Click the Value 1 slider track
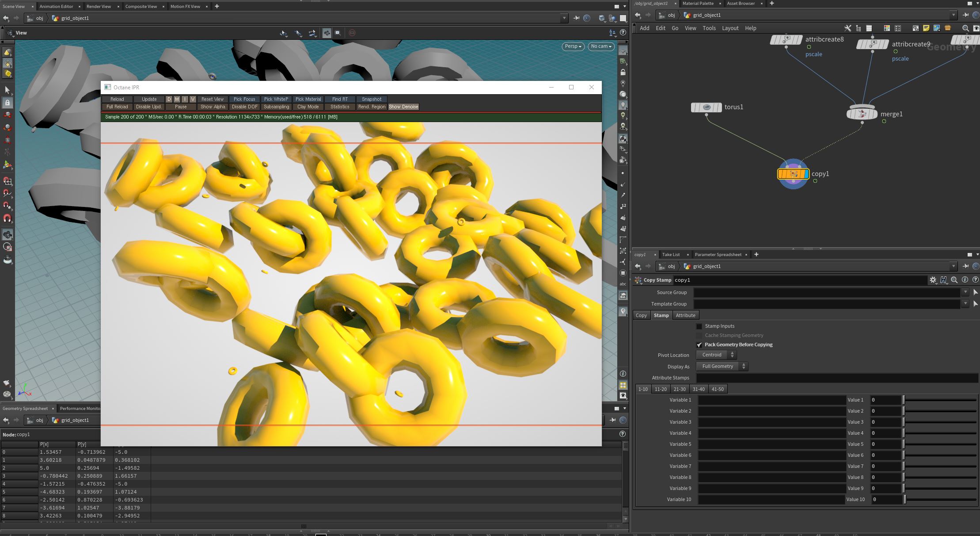Image resolution: width=980 pixels, height=536 pixels. 940,400
